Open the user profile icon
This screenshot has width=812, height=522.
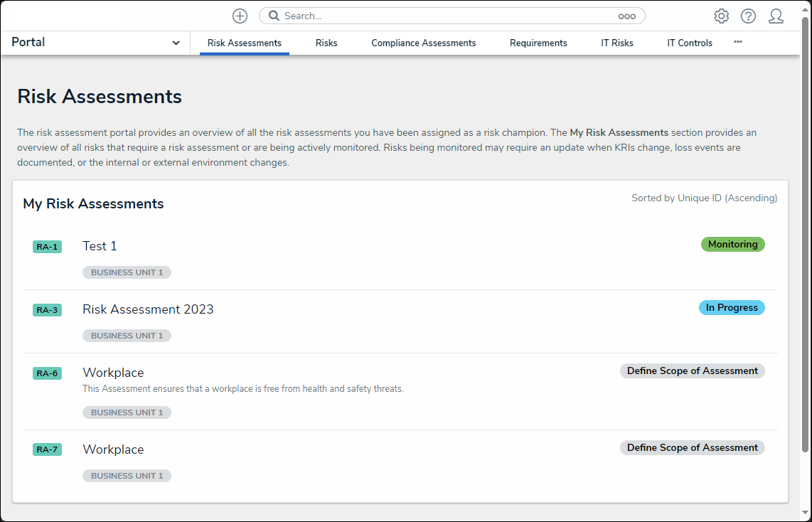pos(776,16)
